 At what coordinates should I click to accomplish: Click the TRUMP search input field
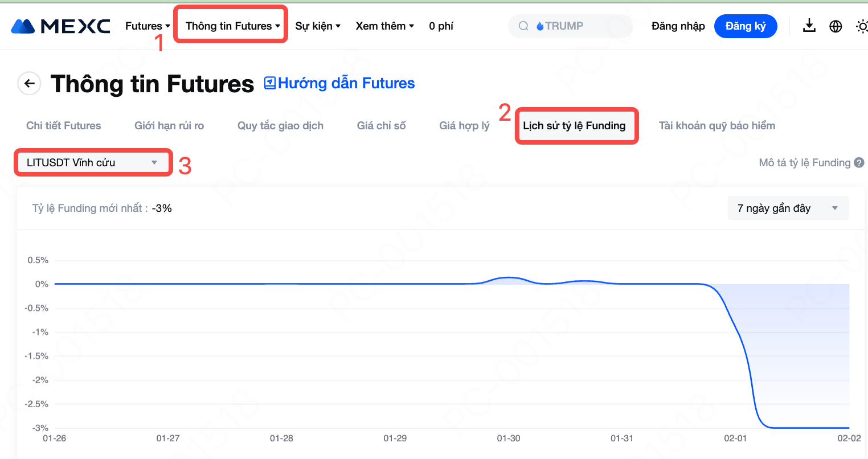[x=581, y=26]
